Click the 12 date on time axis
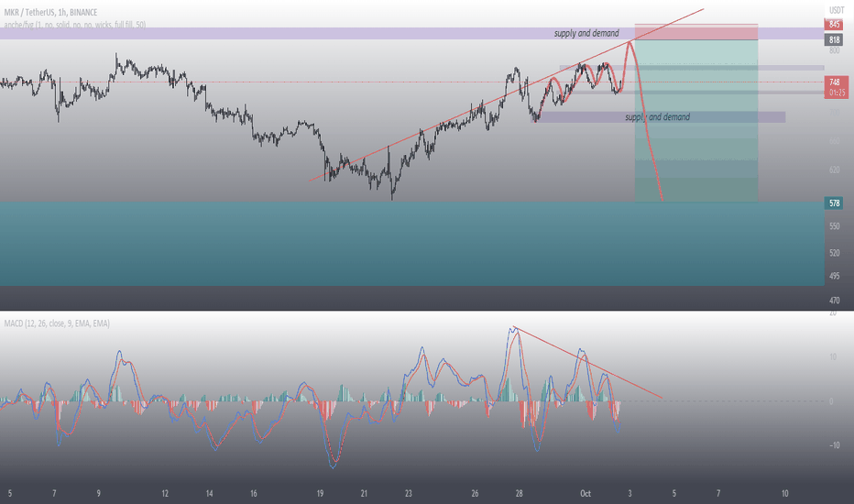 click(x=165, y=494)
